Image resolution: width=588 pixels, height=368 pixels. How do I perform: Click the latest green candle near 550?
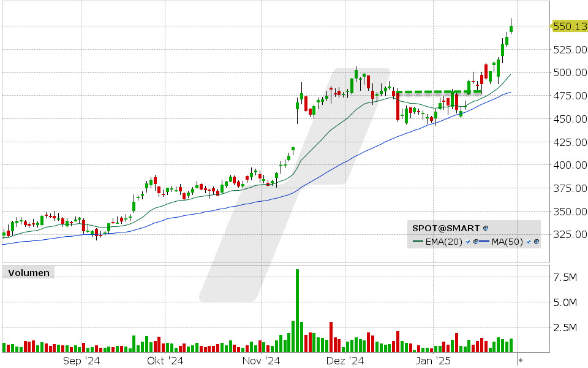511,29
